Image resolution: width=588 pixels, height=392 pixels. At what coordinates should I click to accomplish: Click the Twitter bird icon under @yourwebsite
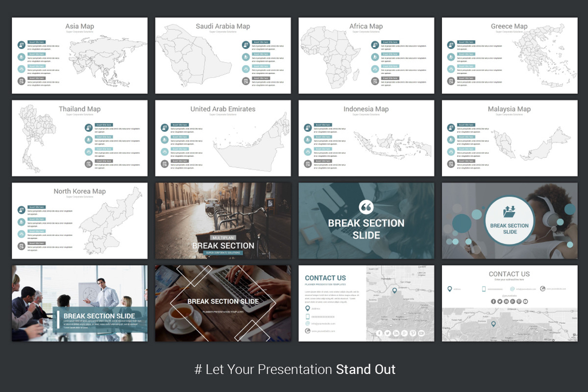(500, 301)
